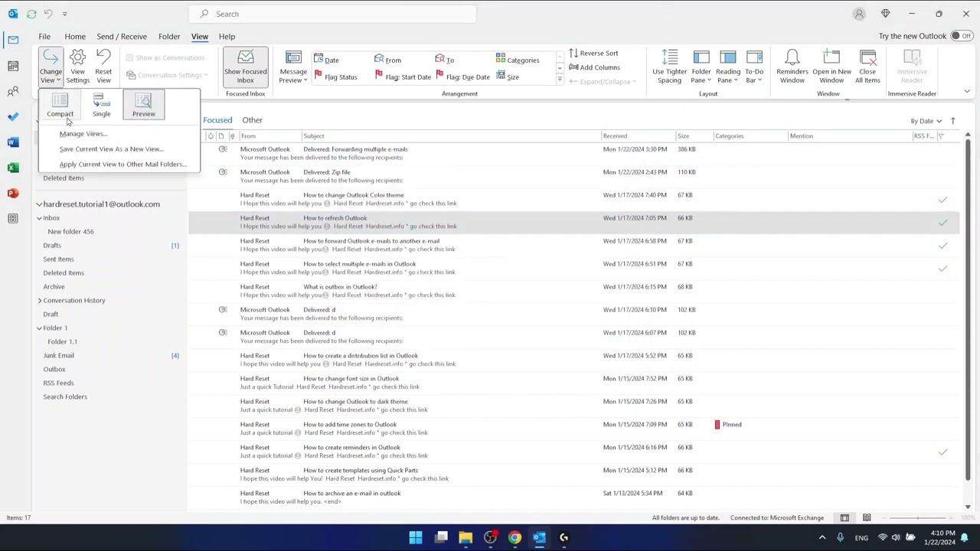
Task: Click Close All Items
Action: point(867,67)
